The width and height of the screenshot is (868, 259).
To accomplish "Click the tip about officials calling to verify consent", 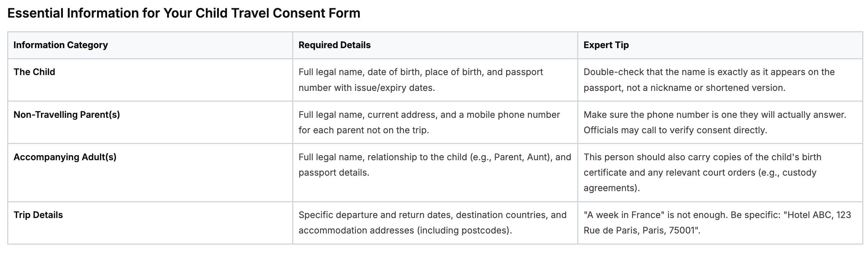I will click(675, 130).
